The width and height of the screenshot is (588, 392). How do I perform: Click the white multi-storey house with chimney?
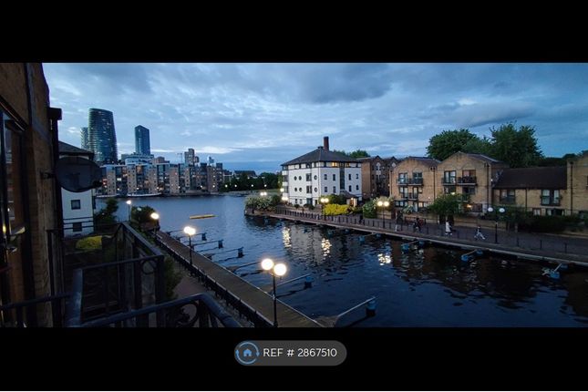(x=320, y=178)
